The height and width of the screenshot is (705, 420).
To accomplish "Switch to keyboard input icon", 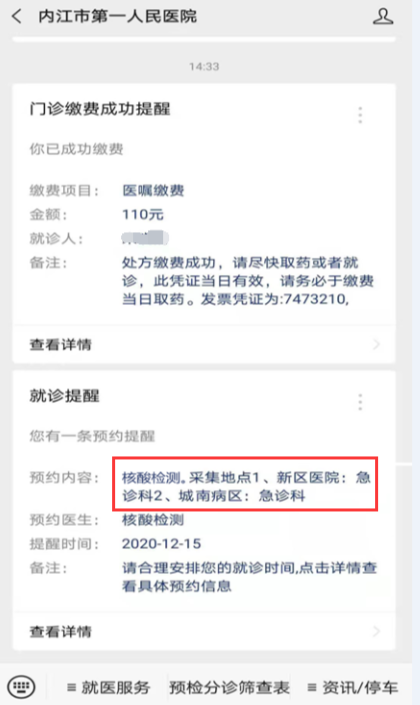I will click(21, 687).
